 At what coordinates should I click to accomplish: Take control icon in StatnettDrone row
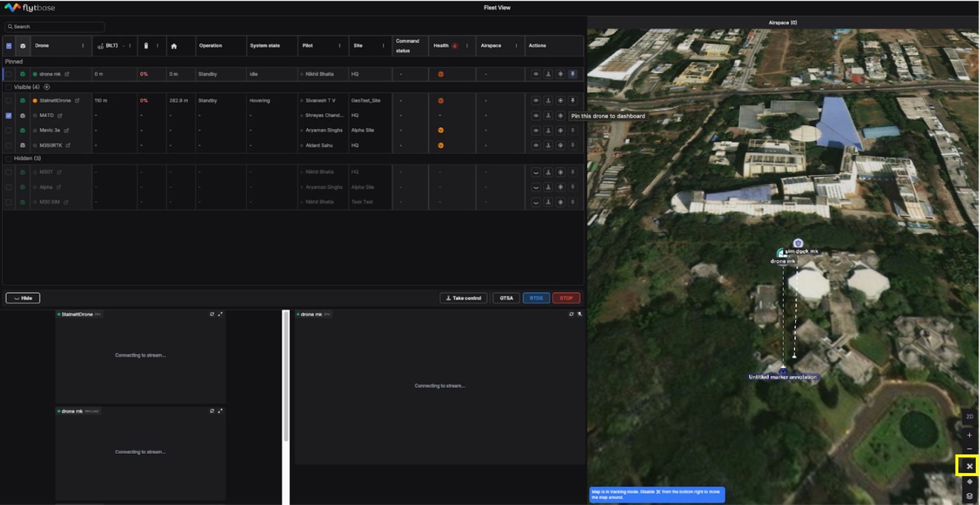pyautogui.click(x=548, y=100)
